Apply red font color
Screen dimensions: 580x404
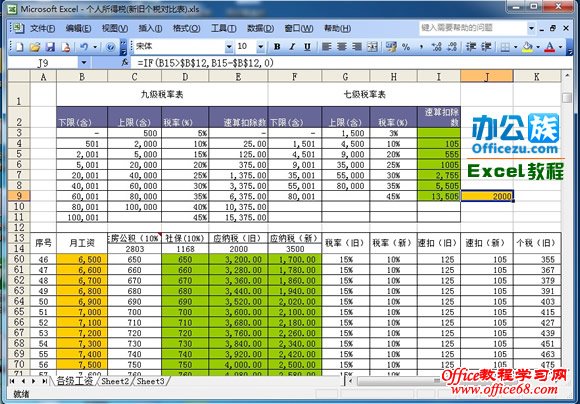pyautogui.click(x=550, y=47)
